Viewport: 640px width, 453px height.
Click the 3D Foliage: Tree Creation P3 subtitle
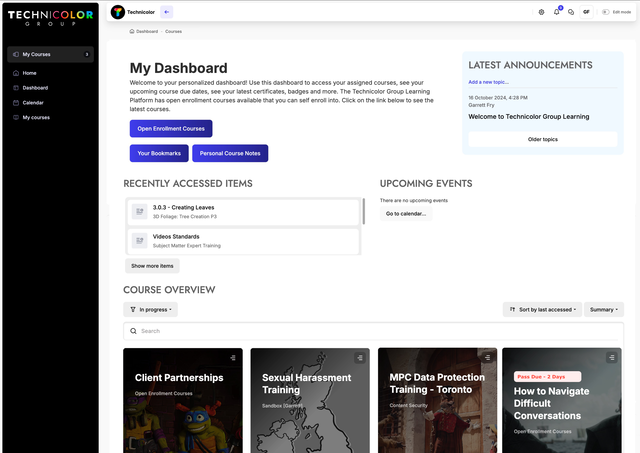(x=185, y=217)
